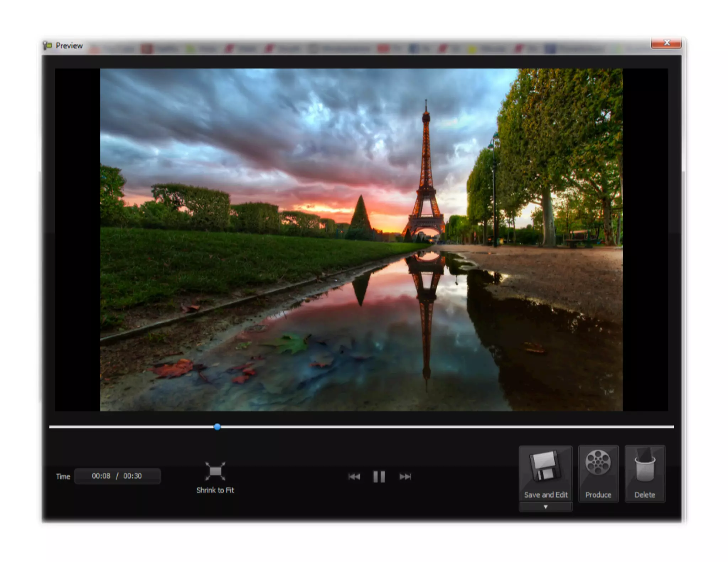728x562 pixels.
Task: Click the Preview window title bar icon
Action: 48,45
